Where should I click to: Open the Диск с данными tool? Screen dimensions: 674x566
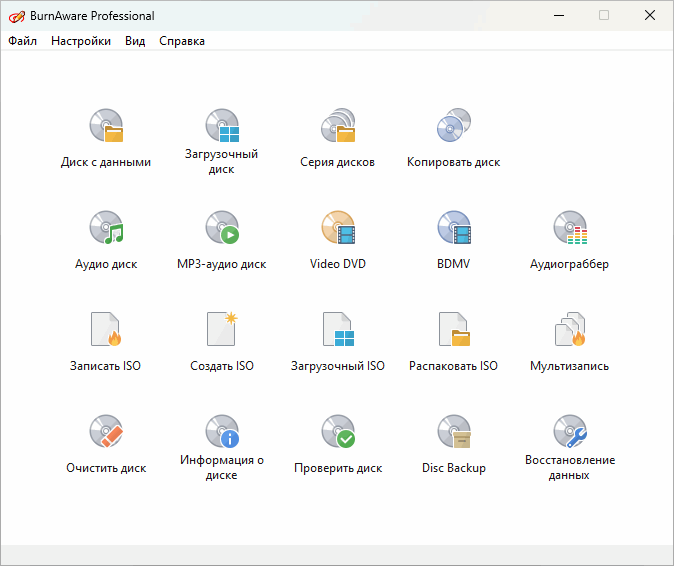click(x=106, y=127)
